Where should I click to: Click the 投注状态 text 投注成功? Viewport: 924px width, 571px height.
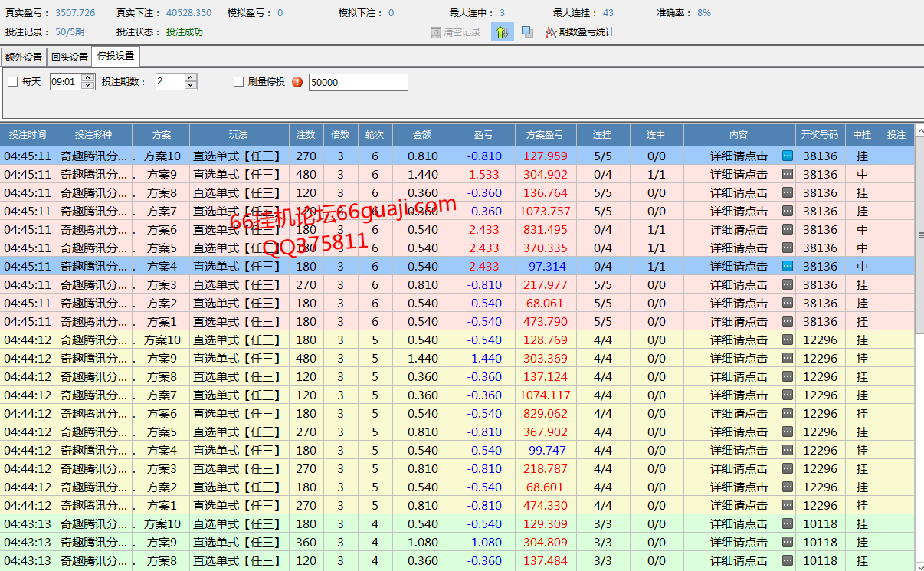click(185, 32)
